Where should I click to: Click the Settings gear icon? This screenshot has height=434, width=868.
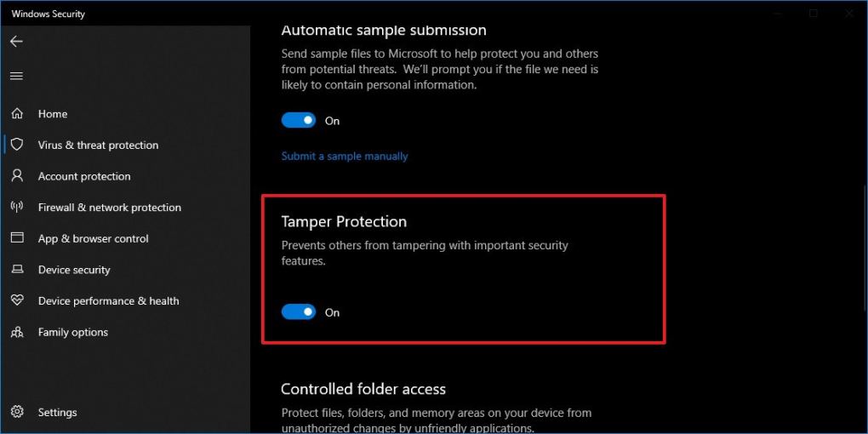(17, 413)
